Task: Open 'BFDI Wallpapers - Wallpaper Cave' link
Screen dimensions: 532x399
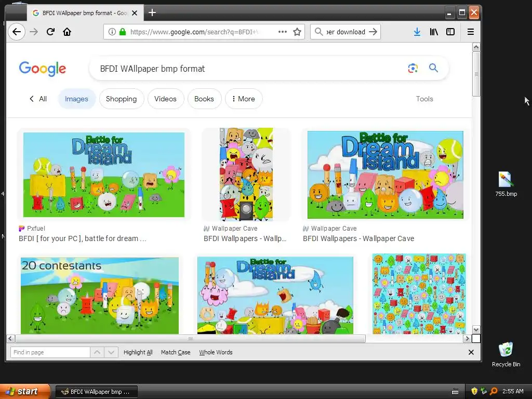Action: [358, 238]
